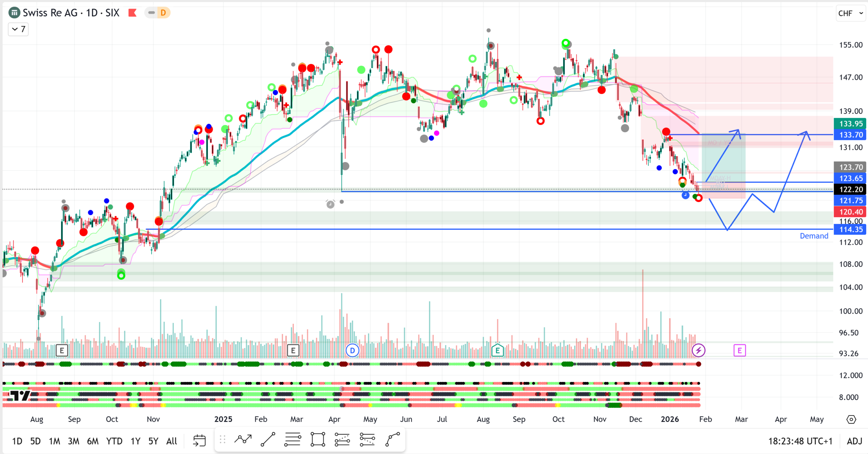868x454 pixels.
Task: Open the timezone menu showing UTC+1
Action: pyautogui.click(x=800, y=441)
